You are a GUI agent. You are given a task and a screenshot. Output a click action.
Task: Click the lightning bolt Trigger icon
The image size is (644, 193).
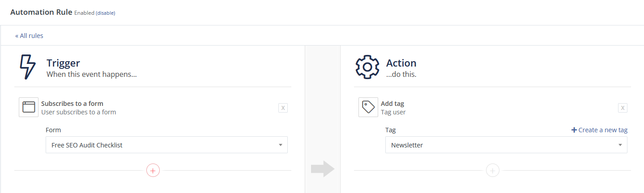point(27,67)
